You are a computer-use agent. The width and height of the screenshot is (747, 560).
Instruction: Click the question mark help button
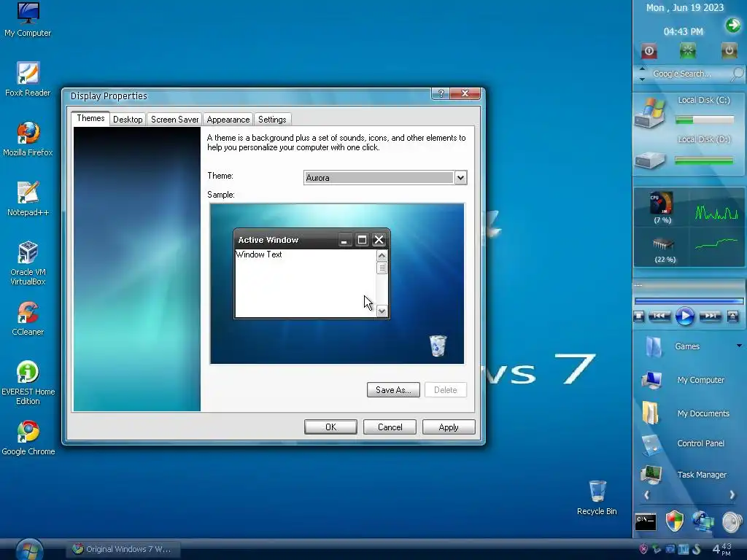click(x=441, y=93)
